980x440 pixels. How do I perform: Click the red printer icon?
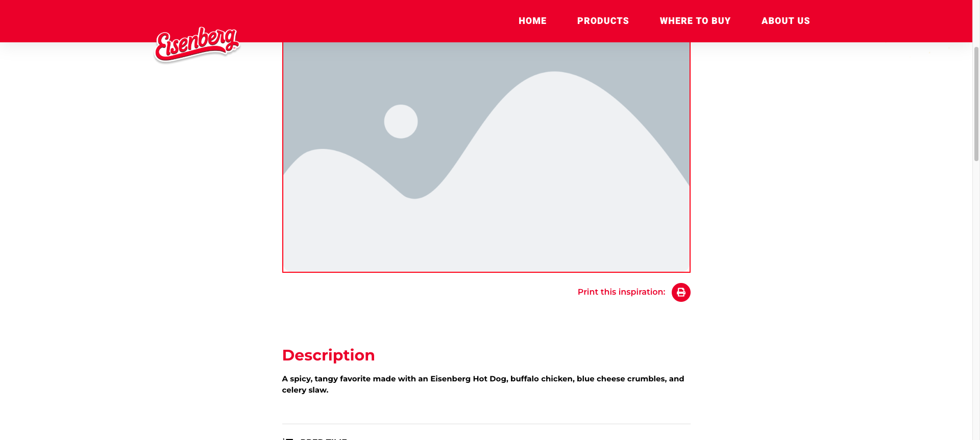tap(681, 292)
